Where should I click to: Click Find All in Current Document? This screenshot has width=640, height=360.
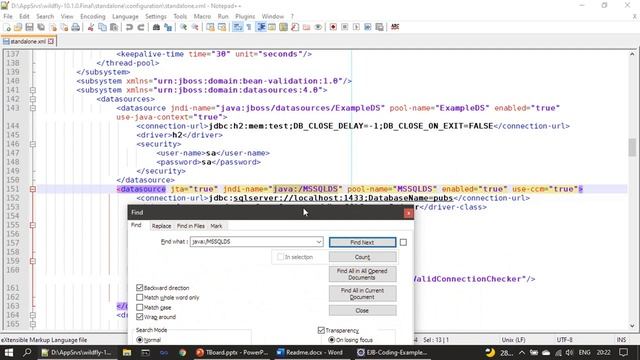tap(362, 293)
